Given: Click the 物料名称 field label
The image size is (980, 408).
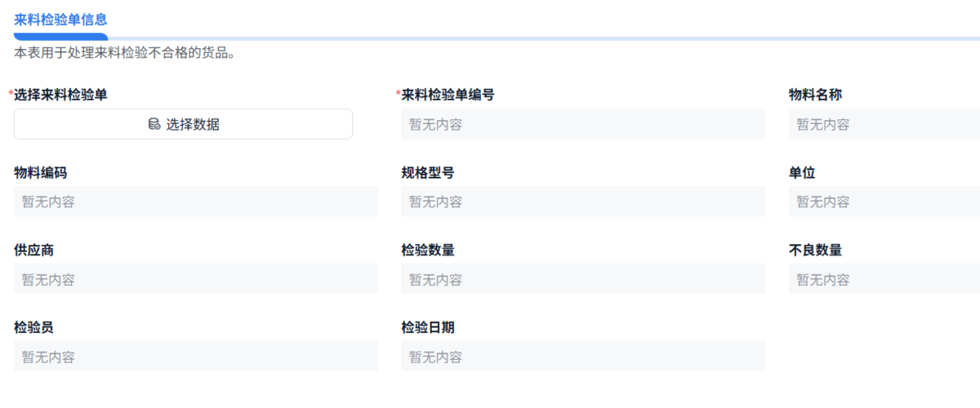Looking at the screenshot, I should click(815, 95).
